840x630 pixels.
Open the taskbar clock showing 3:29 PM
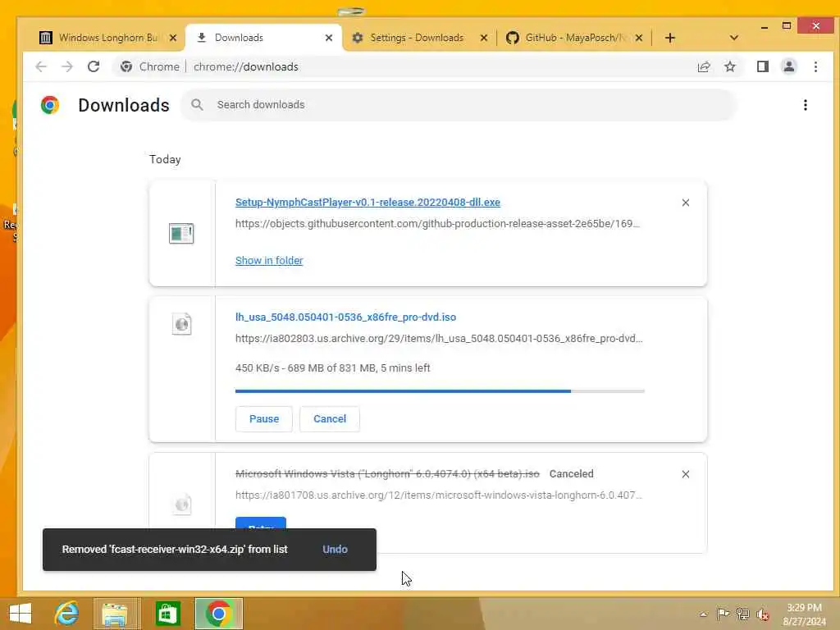coord(804,614)
